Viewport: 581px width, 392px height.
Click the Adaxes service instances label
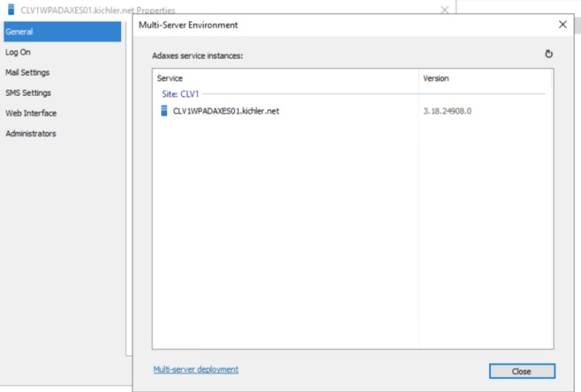pyautogui.click(x=198, y=56)
